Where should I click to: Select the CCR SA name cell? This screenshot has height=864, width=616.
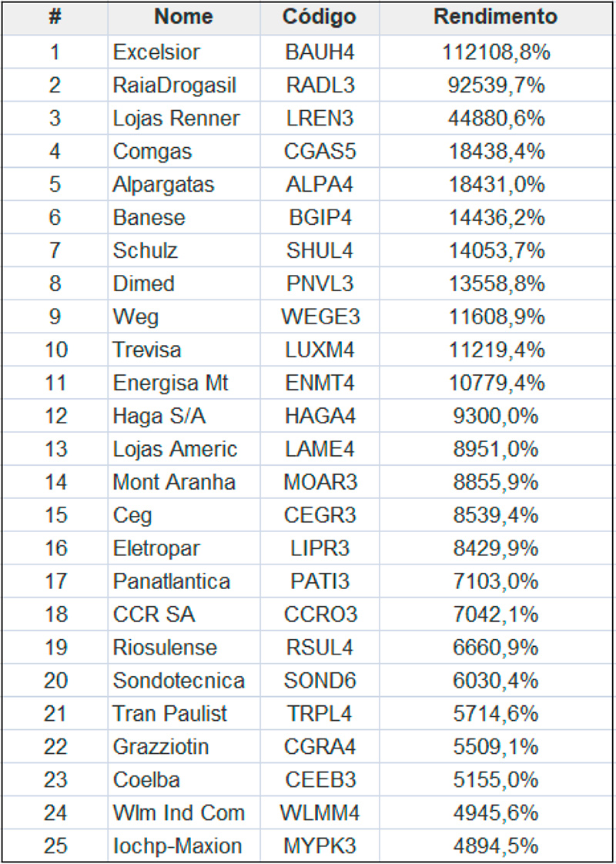click(x=154, y=615)
